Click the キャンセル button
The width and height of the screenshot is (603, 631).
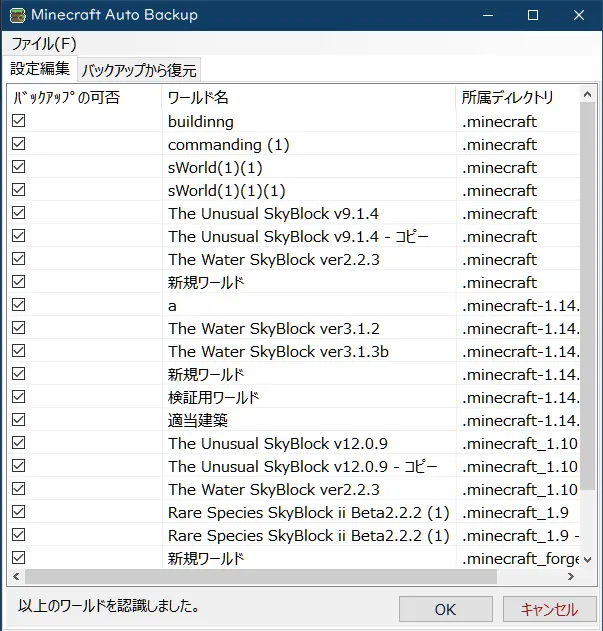click(x=548, y=609)
